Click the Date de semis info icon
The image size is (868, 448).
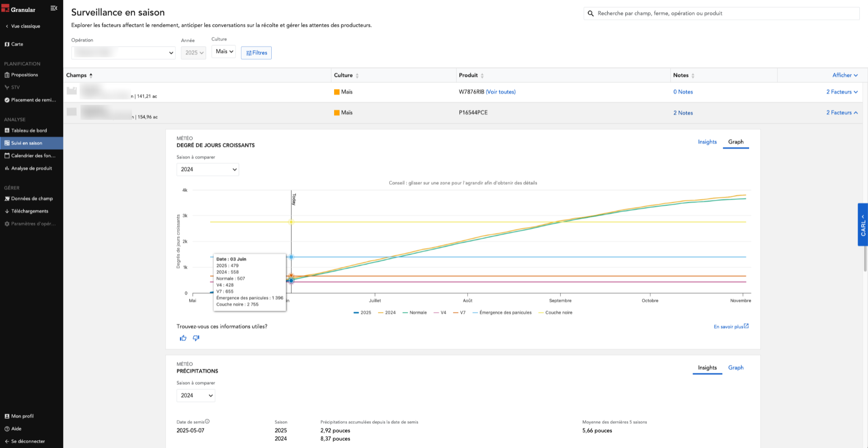(208, 421)
